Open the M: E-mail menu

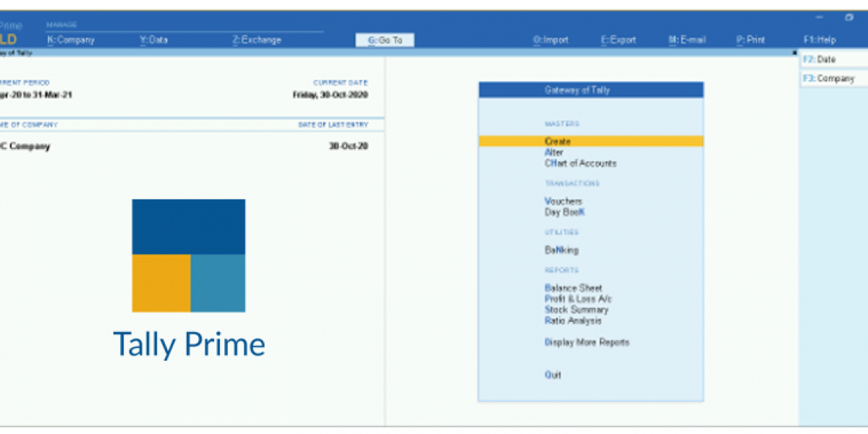click(687, 41)
